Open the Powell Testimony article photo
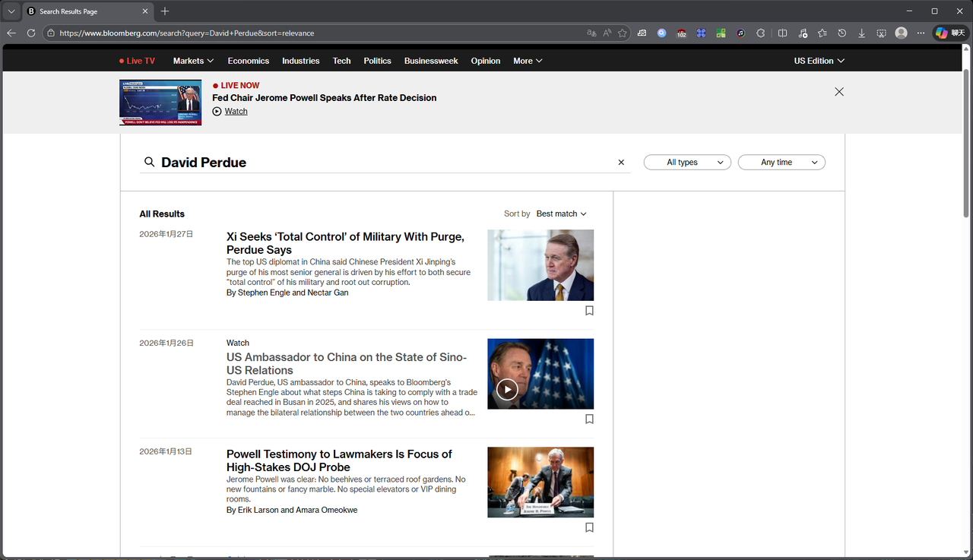 [x=540, y=482]
